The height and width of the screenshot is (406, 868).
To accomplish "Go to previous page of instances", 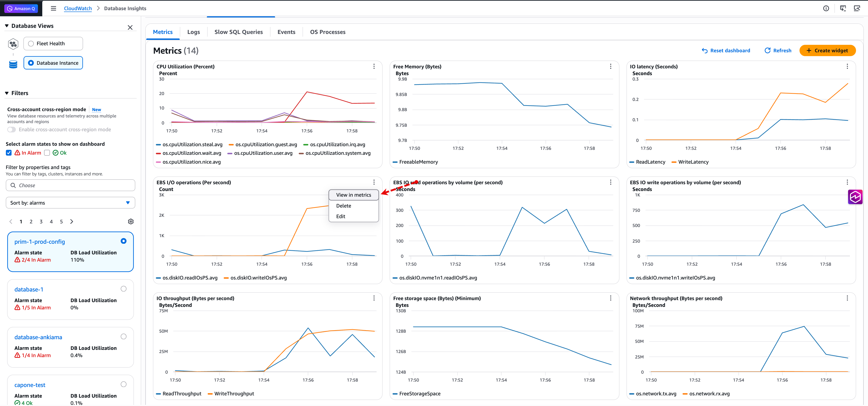I will click(x=11, y=221).
